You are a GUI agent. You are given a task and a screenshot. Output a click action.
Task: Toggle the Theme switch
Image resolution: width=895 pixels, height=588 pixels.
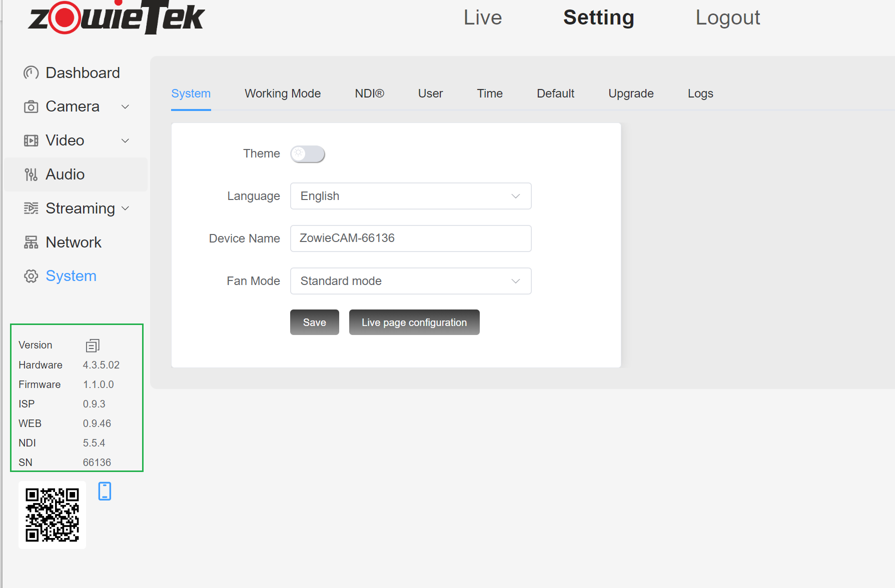pyautogui.click(x=308, y=154)
